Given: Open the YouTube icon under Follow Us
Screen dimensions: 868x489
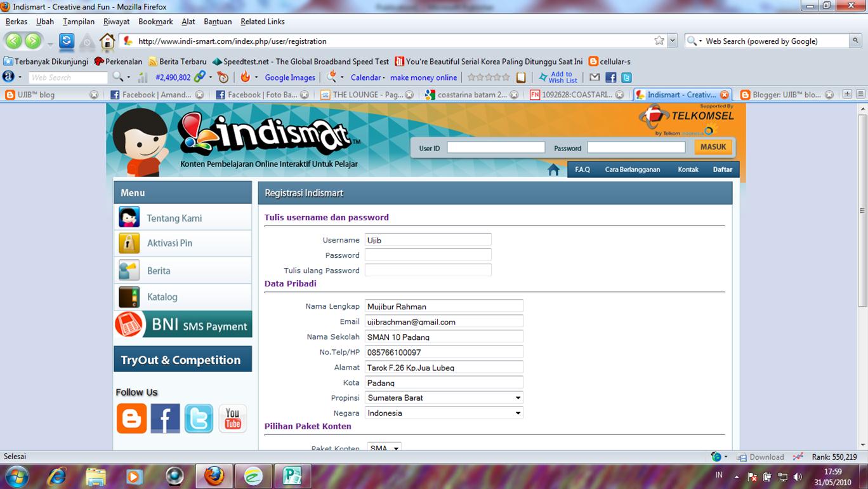Looking at the screenshot, I should pyautogui.click(x=233, y=419).
